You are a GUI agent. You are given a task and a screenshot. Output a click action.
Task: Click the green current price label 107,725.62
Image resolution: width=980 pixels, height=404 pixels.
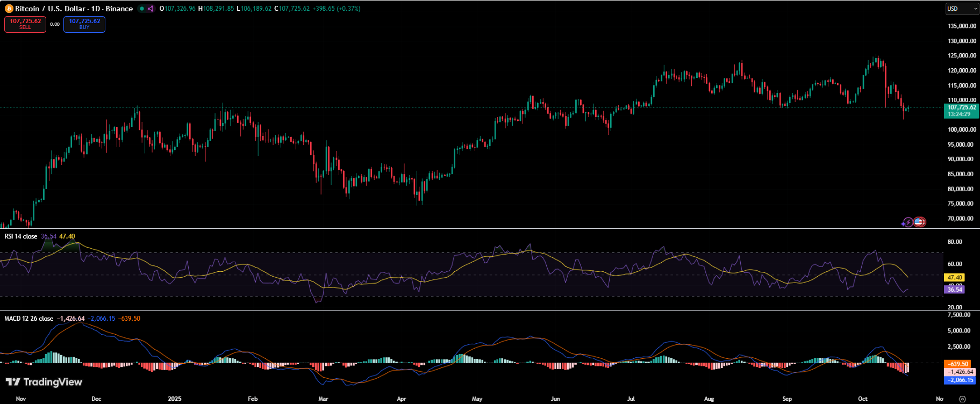tap(961, 111)
